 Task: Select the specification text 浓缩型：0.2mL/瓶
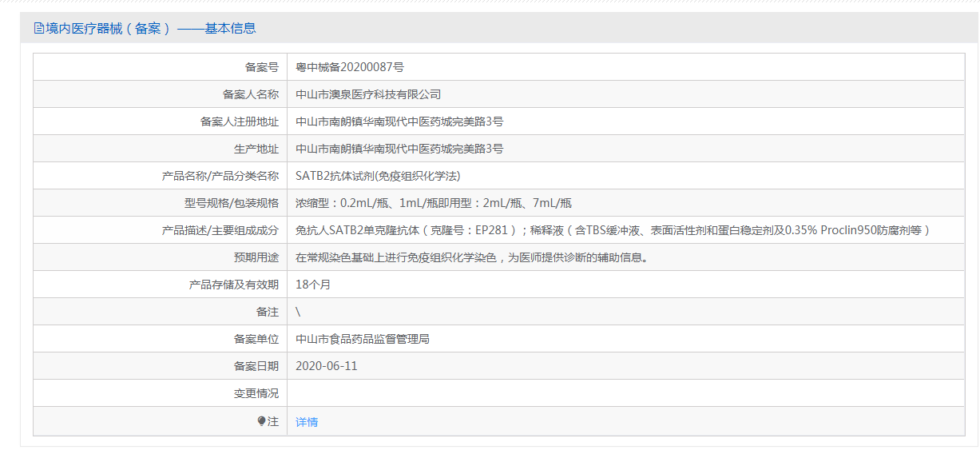pos(342,203)
